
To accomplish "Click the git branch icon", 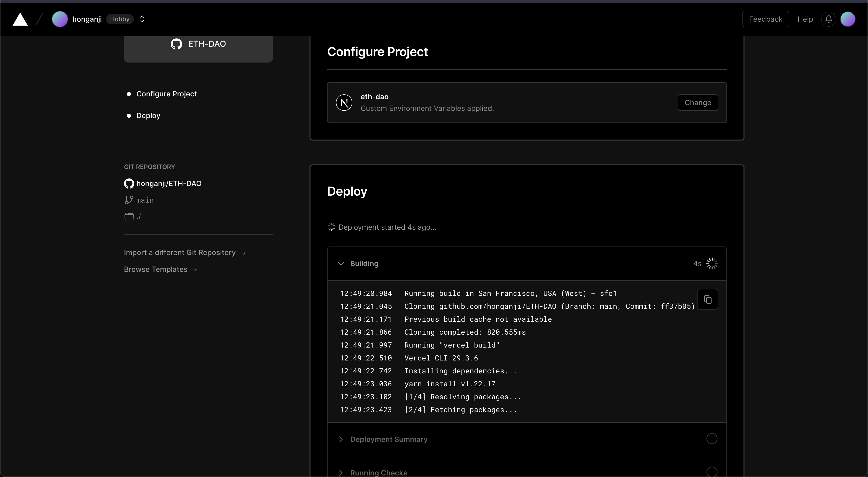I will (x=129, y=200).
